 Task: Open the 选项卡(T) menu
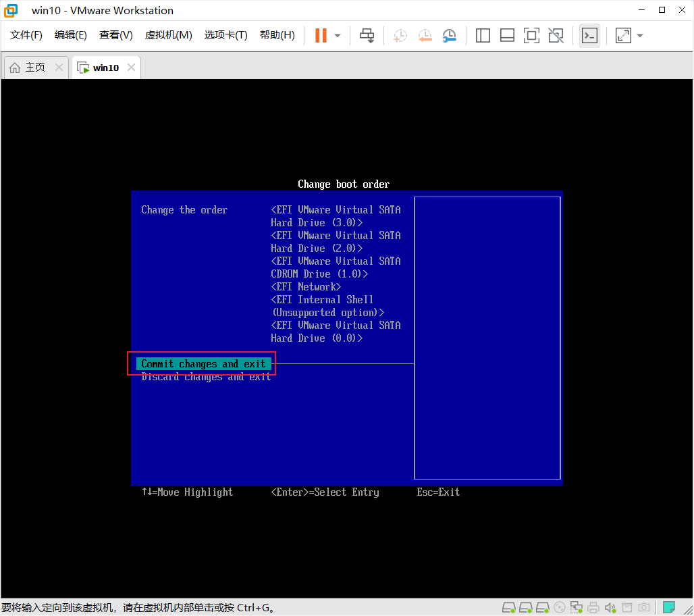pyautogui.click(x=225, y=35)
